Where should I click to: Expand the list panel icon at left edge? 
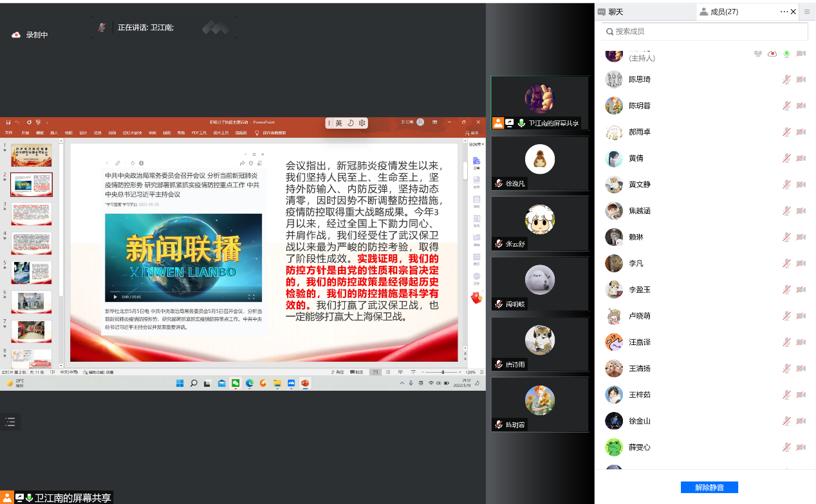point(10,422)
